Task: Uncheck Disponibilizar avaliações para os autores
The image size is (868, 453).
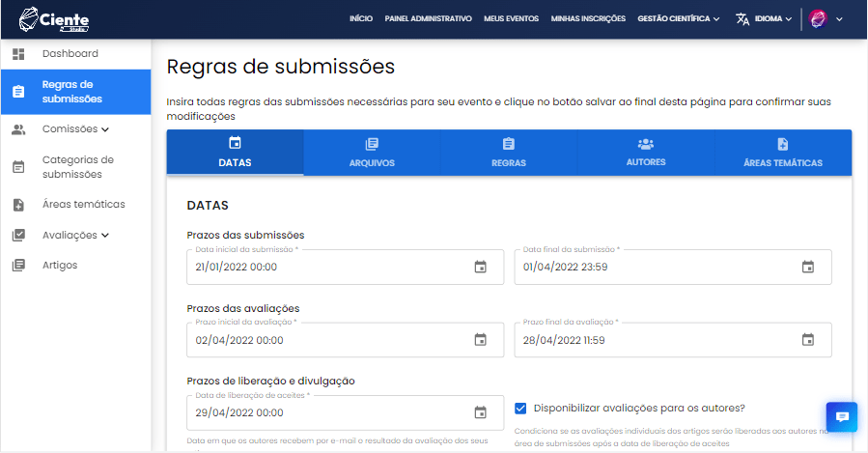Action: (x=520, y=409)
